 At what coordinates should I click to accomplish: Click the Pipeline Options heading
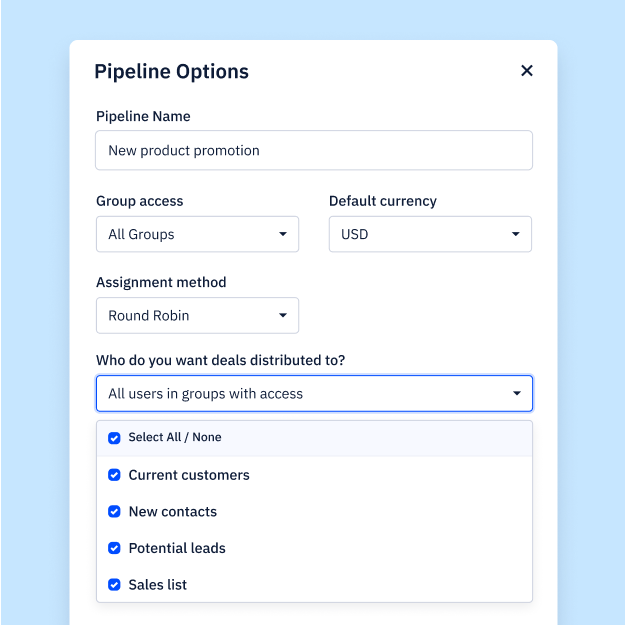(171, 71)
